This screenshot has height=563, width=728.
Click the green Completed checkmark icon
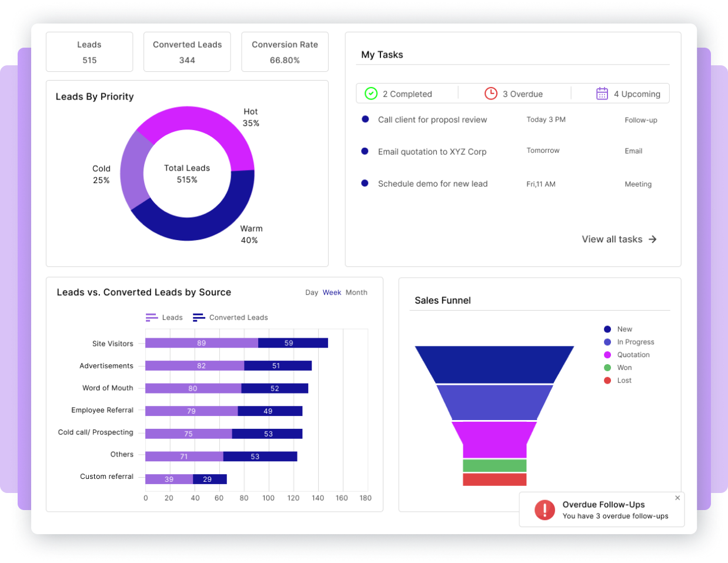coord(371,94)
